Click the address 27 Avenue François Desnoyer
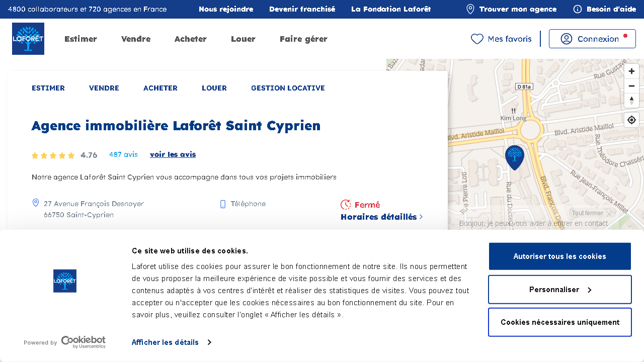 [x=94, y=204]
